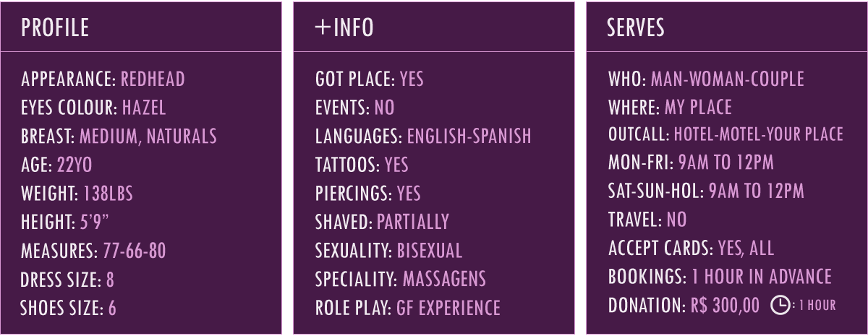Viewport: 868px width, 336px height.
Task: Click the Sat-Sun-Hol 9AM TO 12PM hours
Action: click(756, 191)
